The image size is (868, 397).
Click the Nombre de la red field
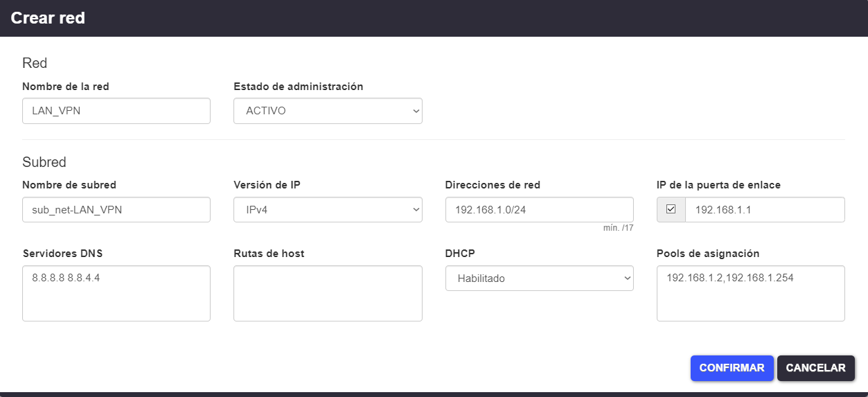tap(116, 111)
